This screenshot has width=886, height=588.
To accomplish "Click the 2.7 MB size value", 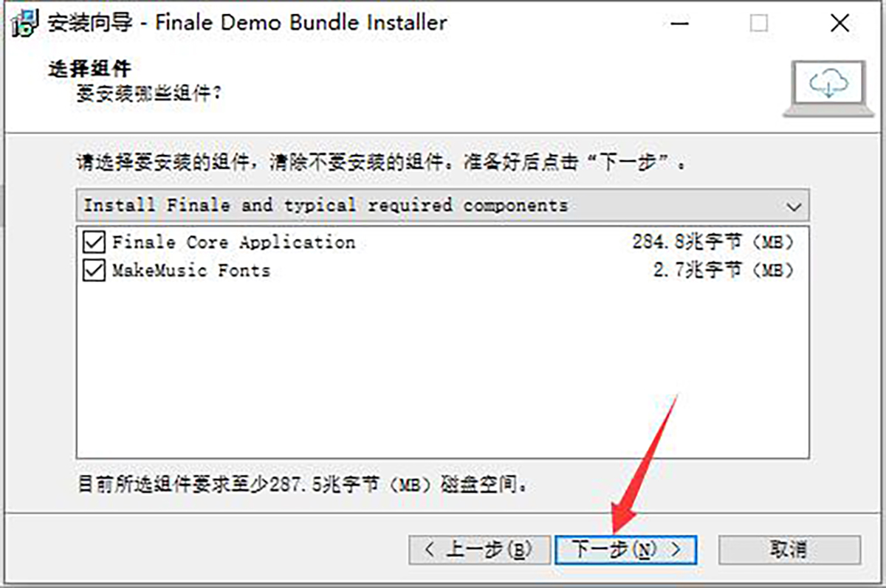I will click(x=724, y=271).
